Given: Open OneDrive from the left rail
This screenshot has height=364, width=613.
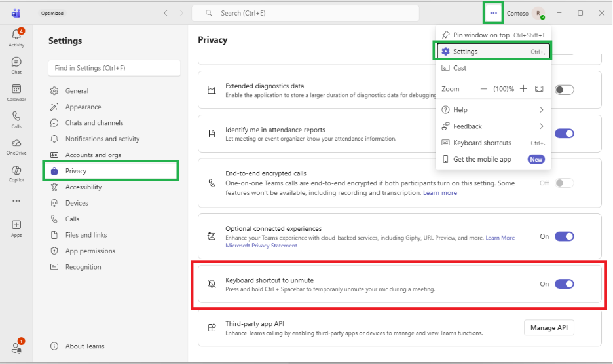Looking at the screenshot, I should (x=16, y=147).
